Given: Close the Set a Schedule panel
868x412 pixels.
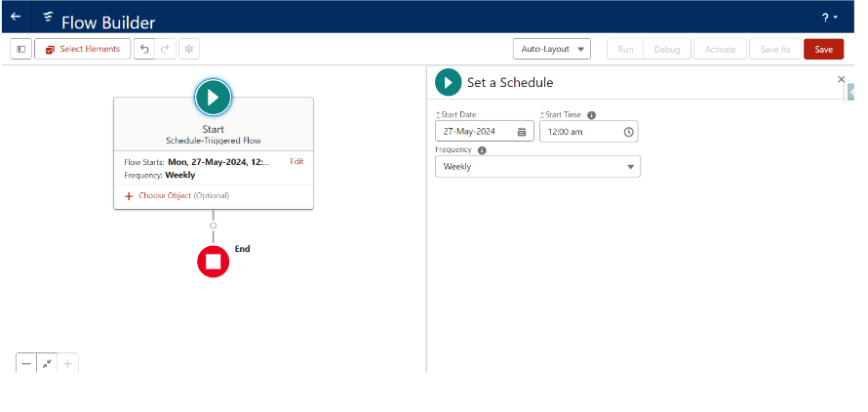Looking at the screenshot, I should coord(841,79).
